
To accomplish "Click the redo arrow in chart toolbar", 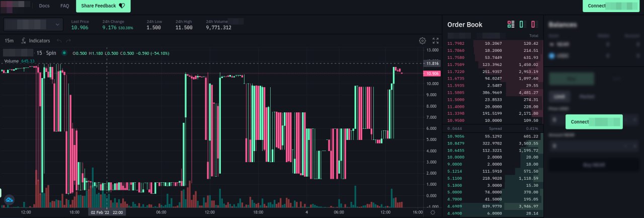I will [x=68, y=40].
